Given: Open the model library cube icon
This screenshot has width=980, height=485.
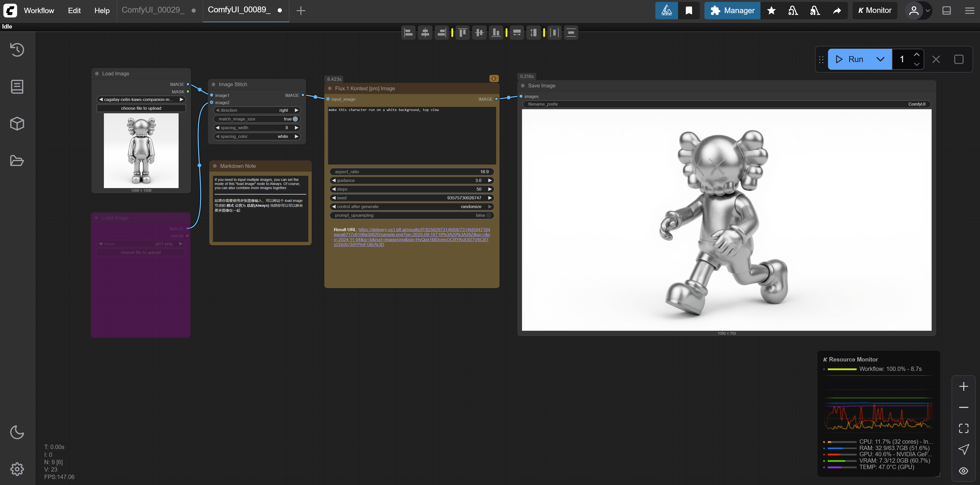Looking at the screenshot, I should point(17,124).
